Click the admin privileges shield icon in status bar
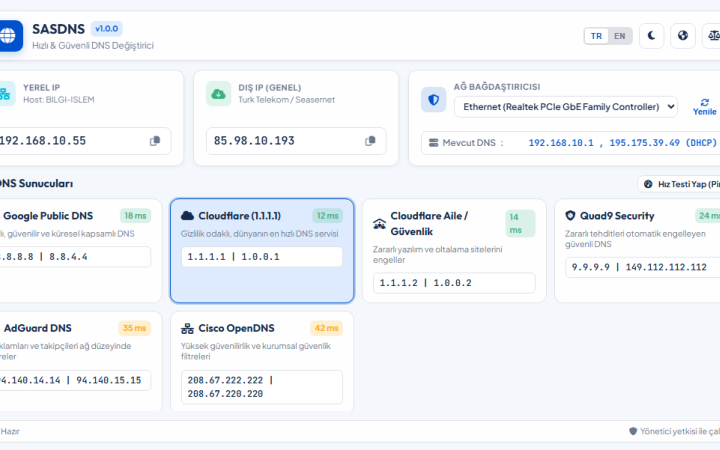Viewport: 720px width, 450px height. click(633, 432)
